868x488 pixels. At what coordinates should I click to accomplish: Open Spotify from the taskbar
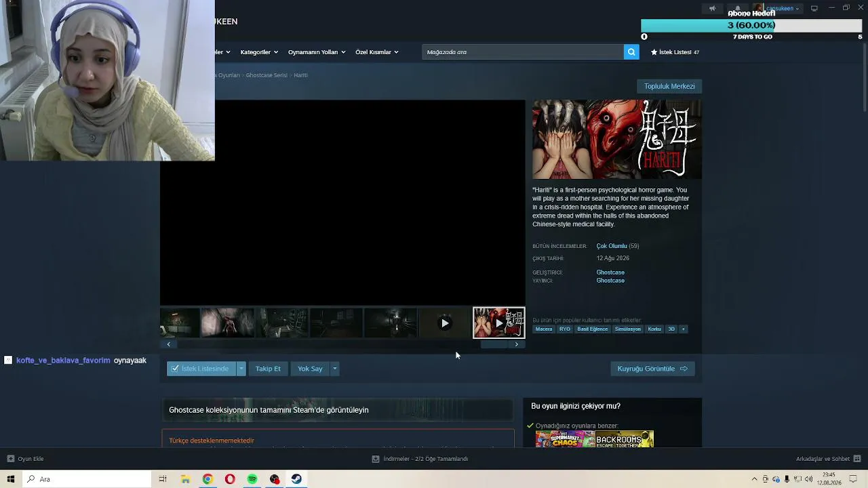[252, 479]
